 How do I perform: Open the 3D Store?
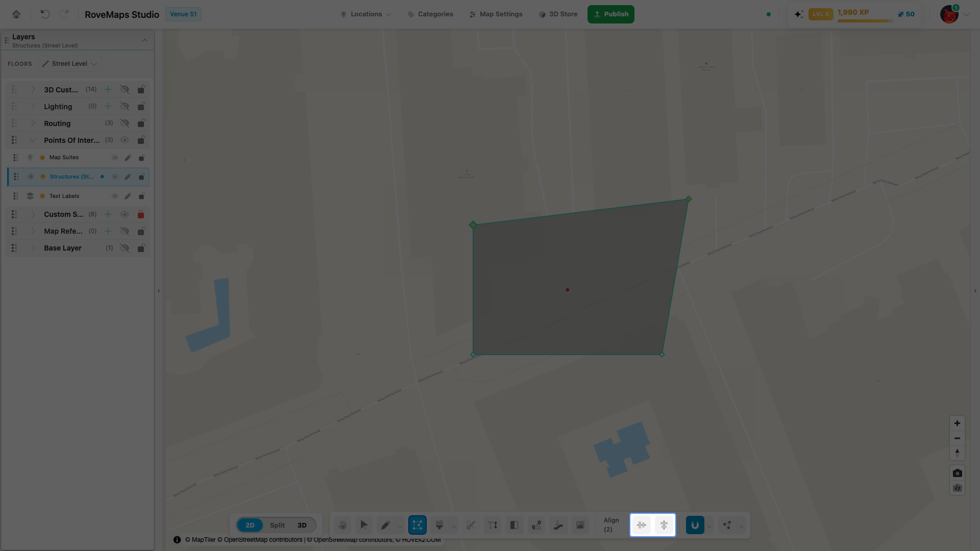[558, 14]
